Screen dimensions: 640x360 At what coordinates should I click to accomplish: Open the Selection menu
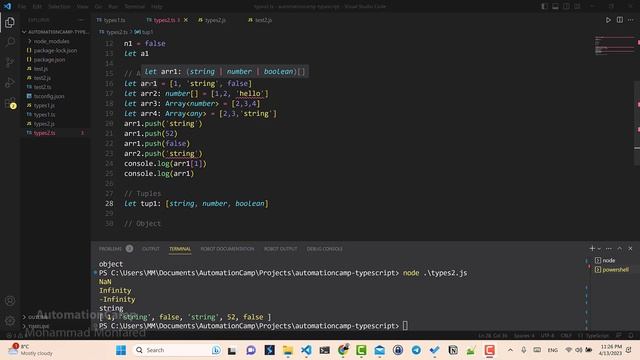[59, 7]
